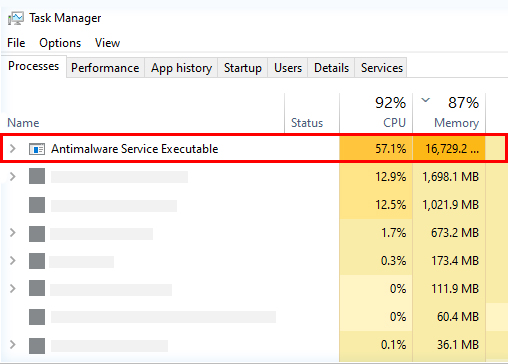Screen dimensions: 508x364
Task: Expand the process using 1,698.1 MB
Action: tap(12, 176)
